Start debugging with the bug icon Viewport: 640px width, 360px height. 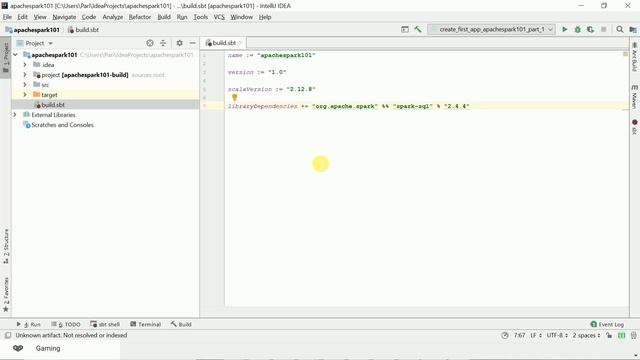click(578, 29)
